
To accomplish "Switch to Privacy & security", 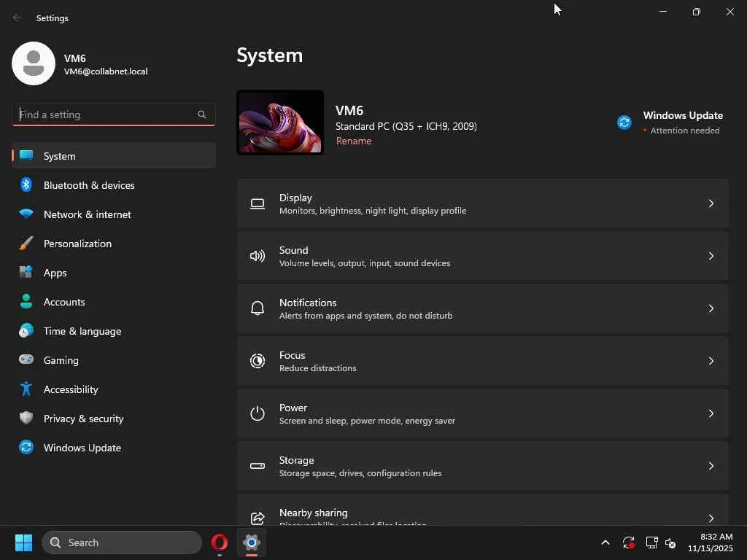I will (114, 418).
